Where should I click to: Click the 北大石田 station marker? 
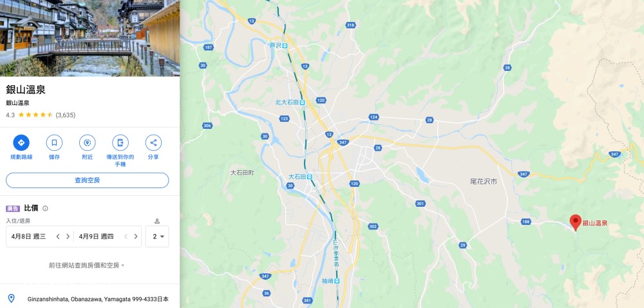[302, 102]
